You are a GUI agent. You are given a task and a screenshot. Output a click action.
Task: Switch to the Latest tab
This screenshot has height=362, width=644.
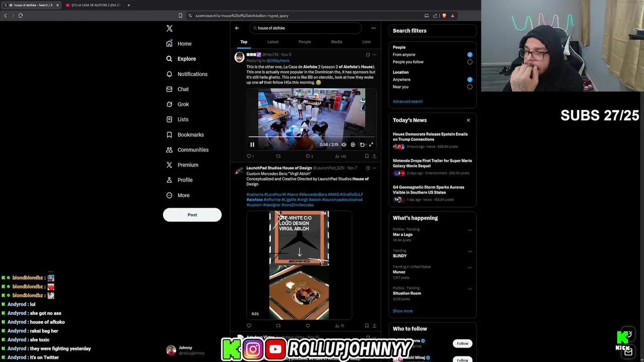273,42
